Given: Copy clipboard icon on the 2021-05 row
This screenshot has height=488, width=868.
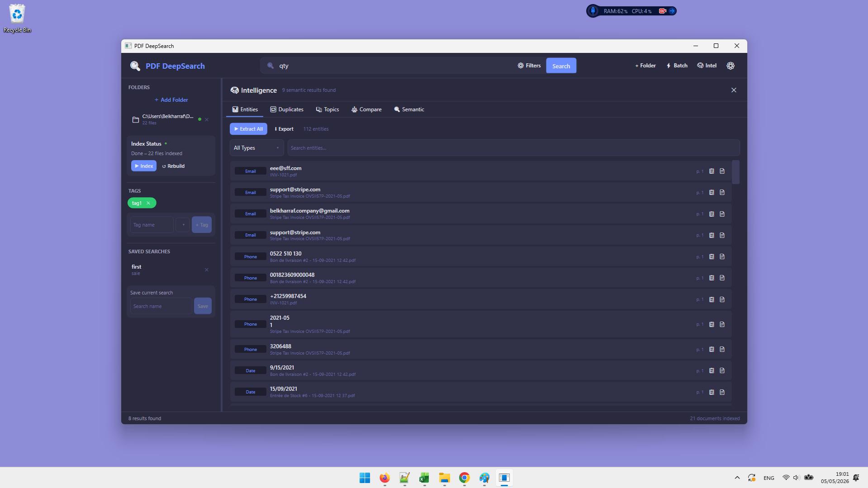Looking at the screenshot, I should click(x=711, y=324).
